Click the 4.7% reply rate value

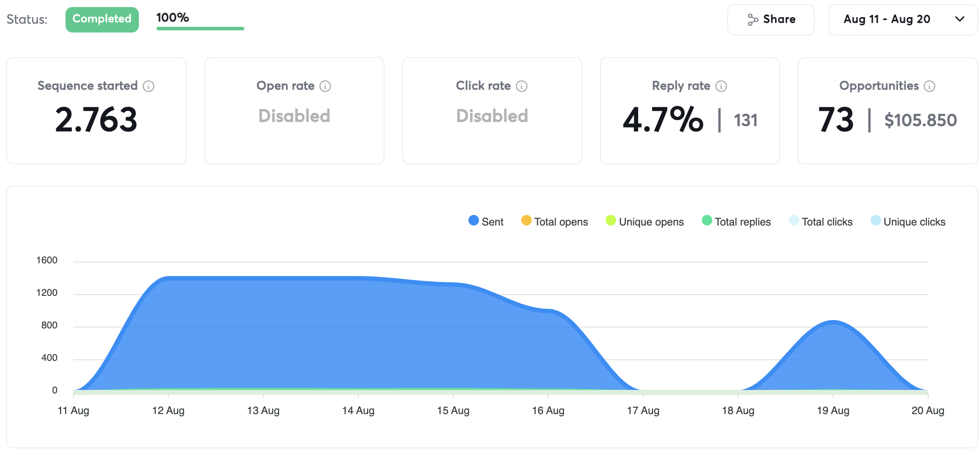[x=663, y=120]
